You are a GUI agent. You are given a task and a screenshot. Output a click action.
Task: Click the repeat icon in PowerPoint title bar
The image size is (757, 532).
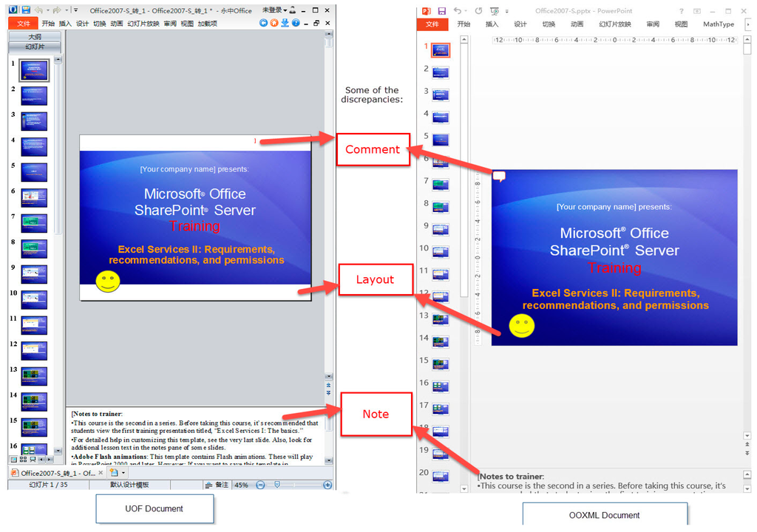(478, 10)
